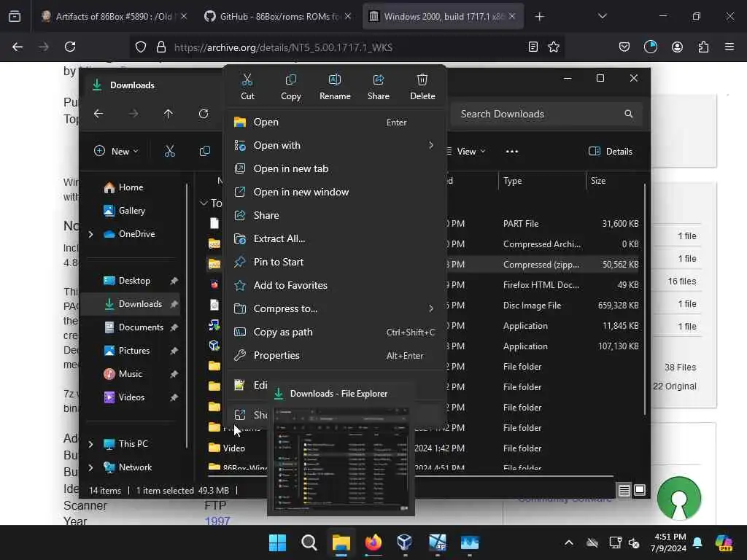
Task: Show hidden system tray icons
Action: tap(569, 542)
